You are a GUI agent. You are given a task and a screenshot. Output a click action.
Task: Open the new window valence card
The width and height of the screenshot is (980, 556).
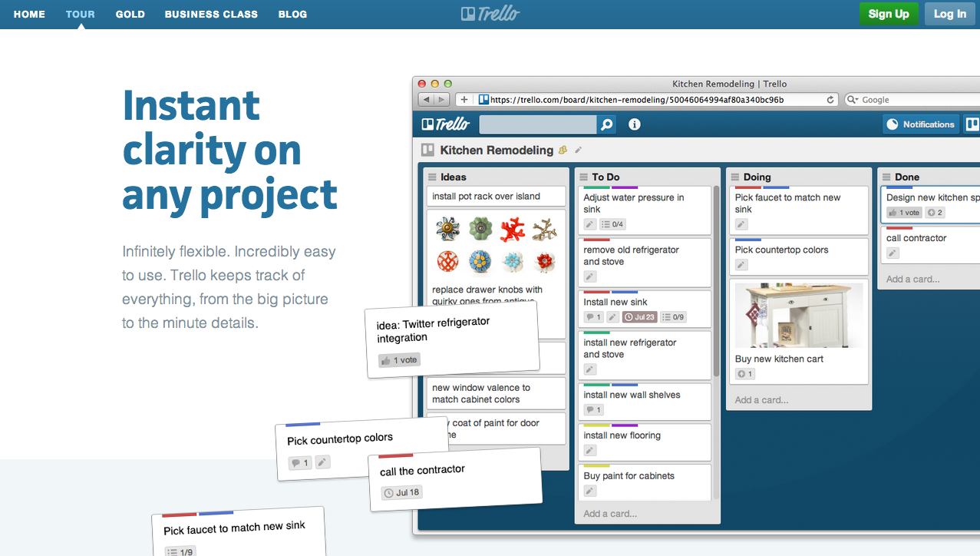click(x=496, y=393)
